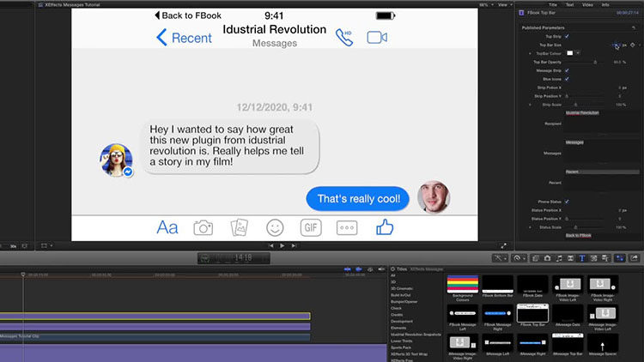Disable the Blue Icons checkbox
Screen dimensions: 644x362
point(567,79)
